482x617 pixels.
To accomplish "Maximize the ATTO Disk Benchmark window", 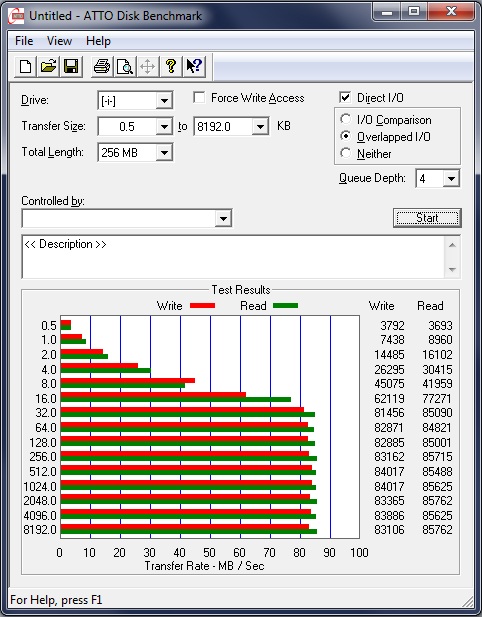I will click(414, 12).
